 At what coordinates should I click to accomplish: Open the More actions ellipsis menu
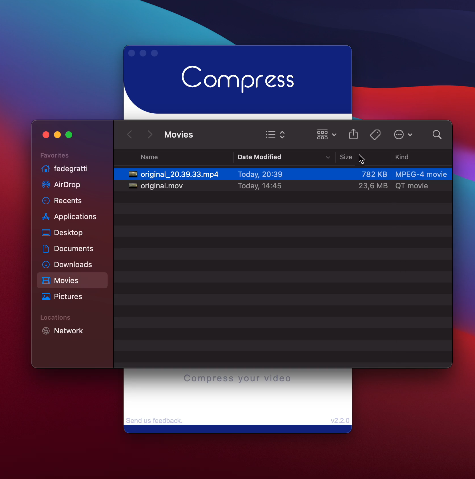[x=403, y=135]
